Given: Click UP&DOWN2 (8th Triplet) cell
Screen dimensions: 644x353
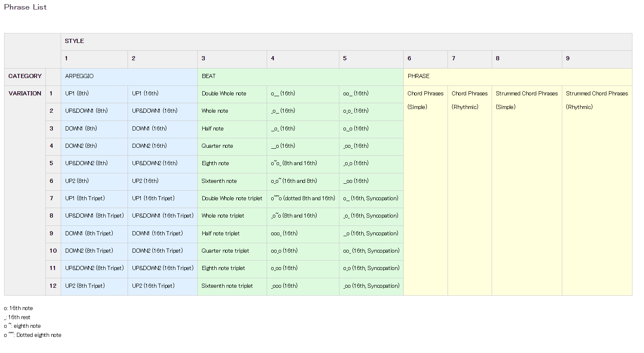Looking at the screenshot, I should [x=94, y=269].
